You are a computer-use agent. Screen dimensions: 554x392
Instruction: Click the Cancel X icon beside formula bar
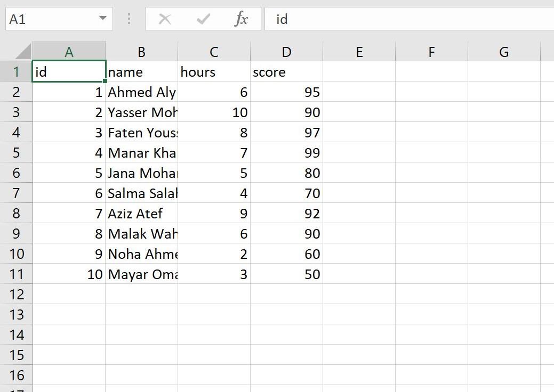click(165, 19)
